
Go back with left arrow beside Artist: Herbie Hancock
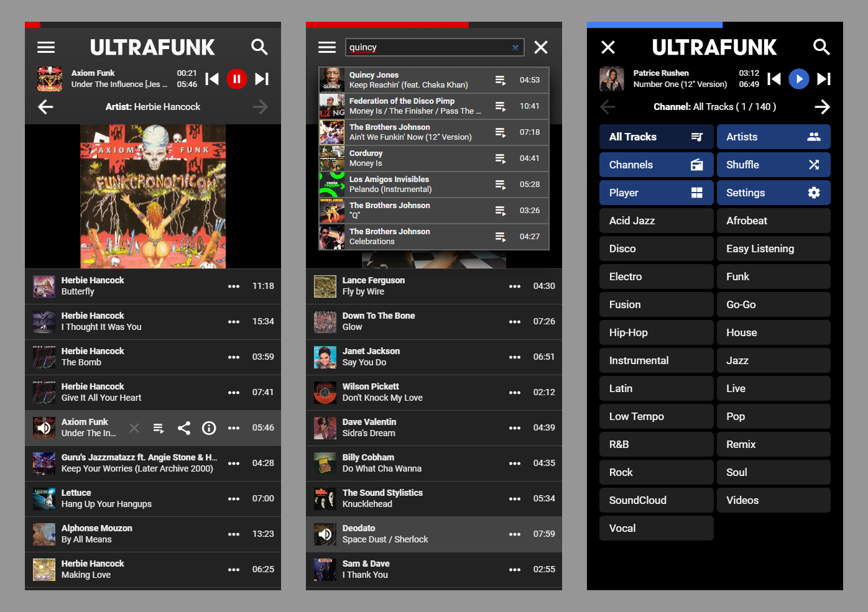click(46, 107)
